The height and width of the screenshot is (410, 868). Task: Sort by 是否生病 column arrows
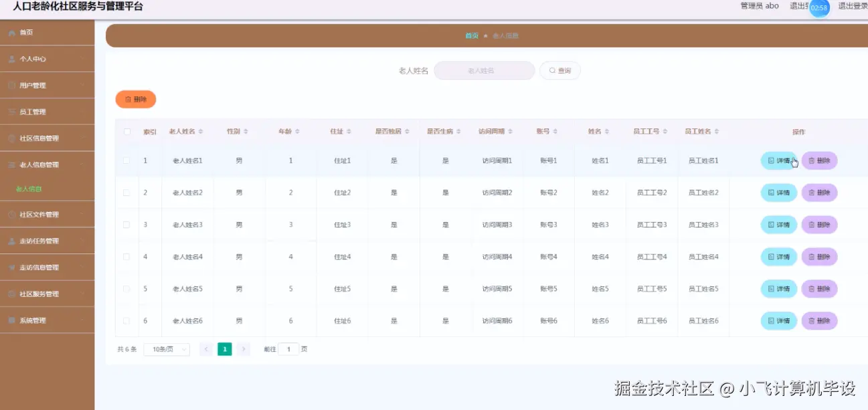(x=458, y=132)
